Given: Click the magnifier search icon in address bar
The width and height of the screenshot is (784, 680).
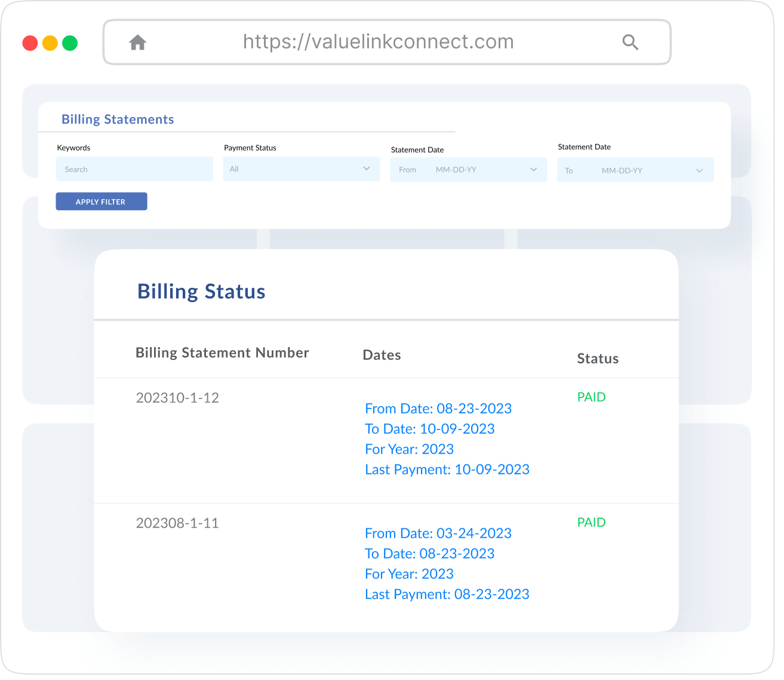Looking at the screenshot, I should (630, 42).
